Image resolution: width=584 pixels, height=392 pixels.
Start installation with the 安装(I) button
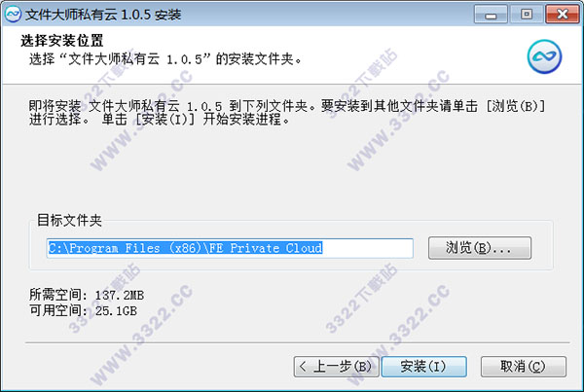[423, 367]
